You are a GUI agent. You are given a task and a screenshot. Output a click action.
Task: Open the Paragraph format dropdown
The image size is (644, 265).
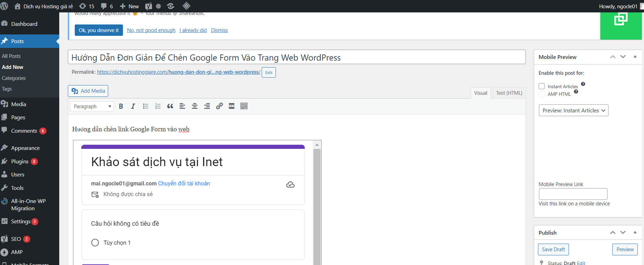(x=92, y=106)
